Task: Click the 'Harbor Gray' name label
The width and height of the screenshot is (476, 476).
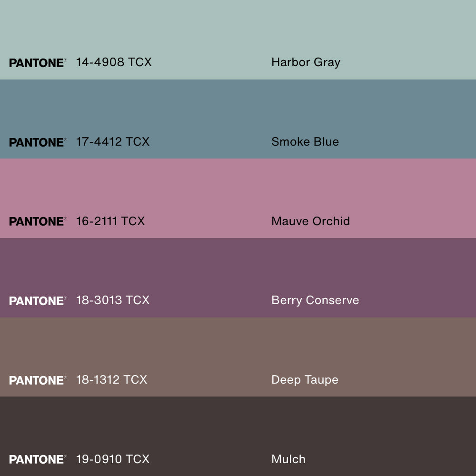Action: [x=306, y=62]
